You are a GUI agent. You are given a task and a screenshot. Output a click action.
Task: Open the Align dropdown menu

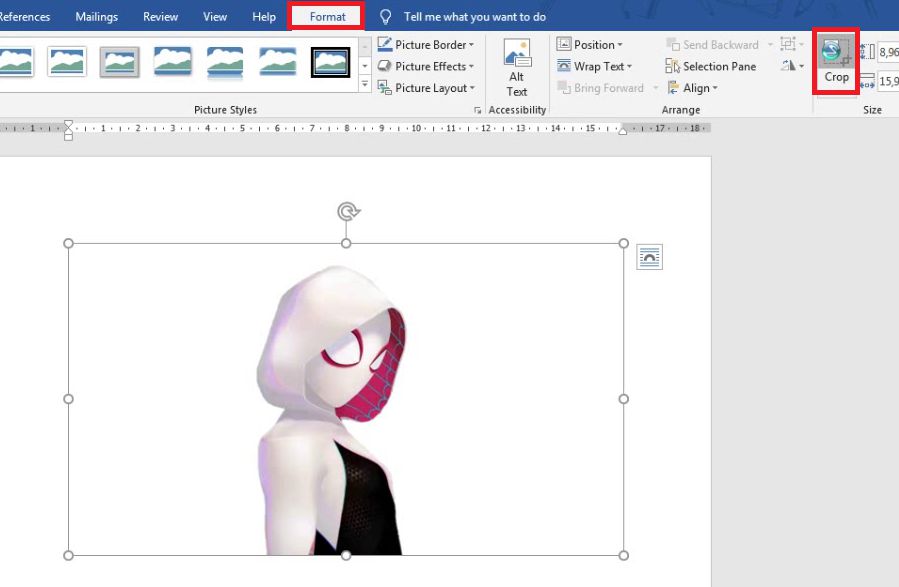[691, 88]
